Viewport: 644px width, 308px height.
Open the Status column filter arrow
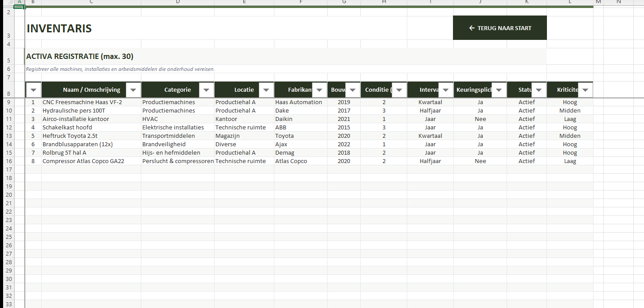click(x=539, y=90)
